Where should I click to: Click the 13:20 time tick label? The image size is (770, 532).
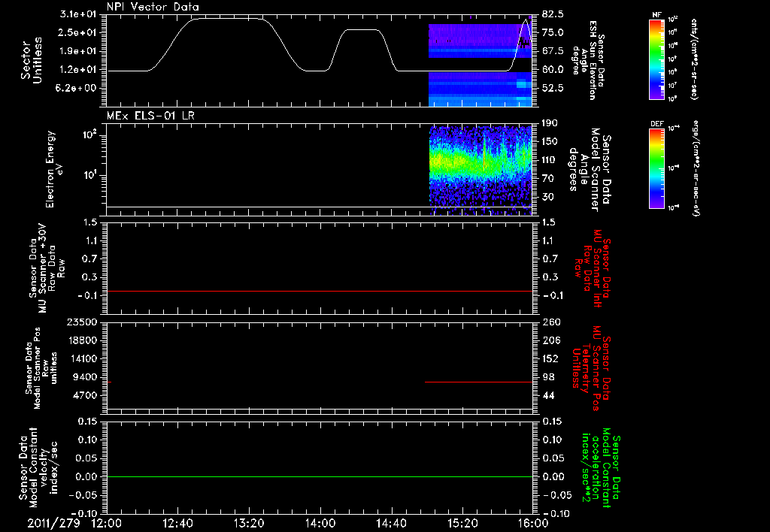pos(249,523)
